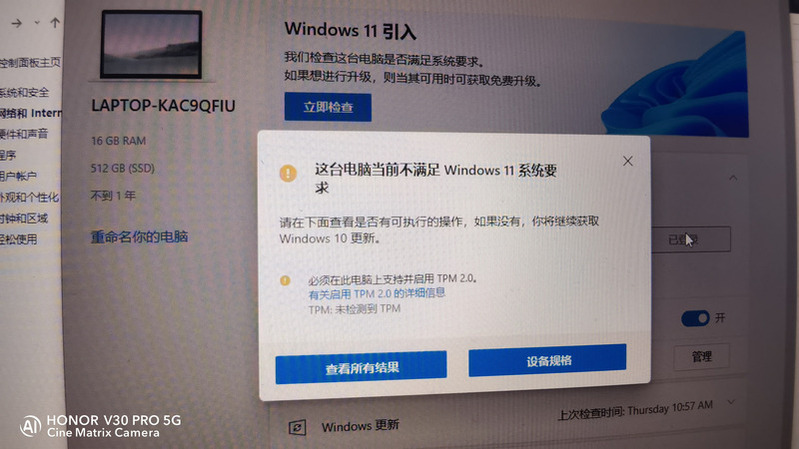
Task: Expand the Windows 更新 row chevron
Action: [x=731, y=402]
